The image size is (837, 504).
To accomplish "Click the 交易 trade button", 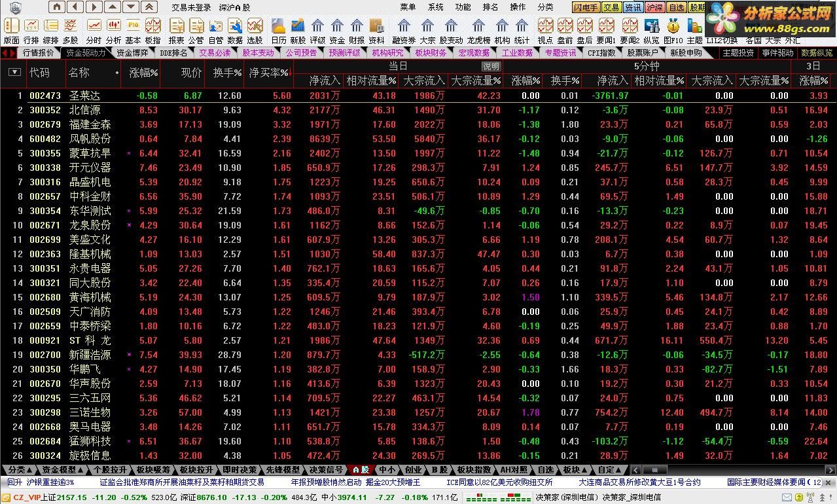I will (x=611, y=7).
